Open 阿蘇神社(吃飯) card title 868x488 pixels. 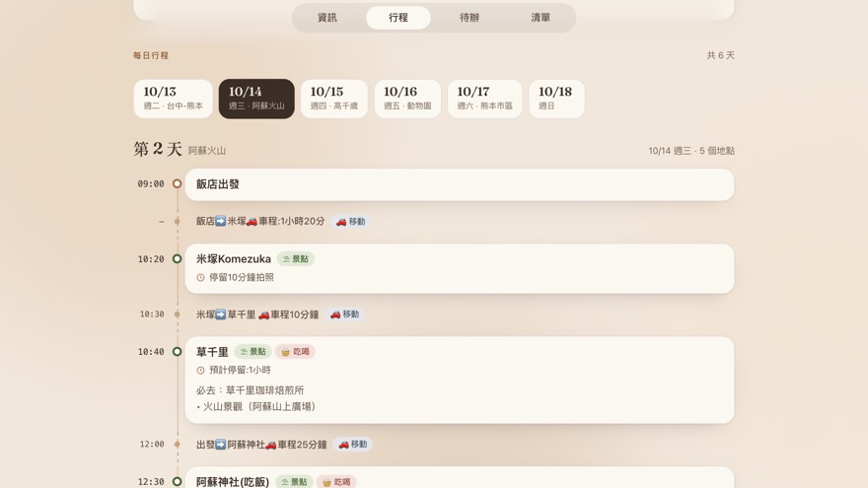[233, 482]
